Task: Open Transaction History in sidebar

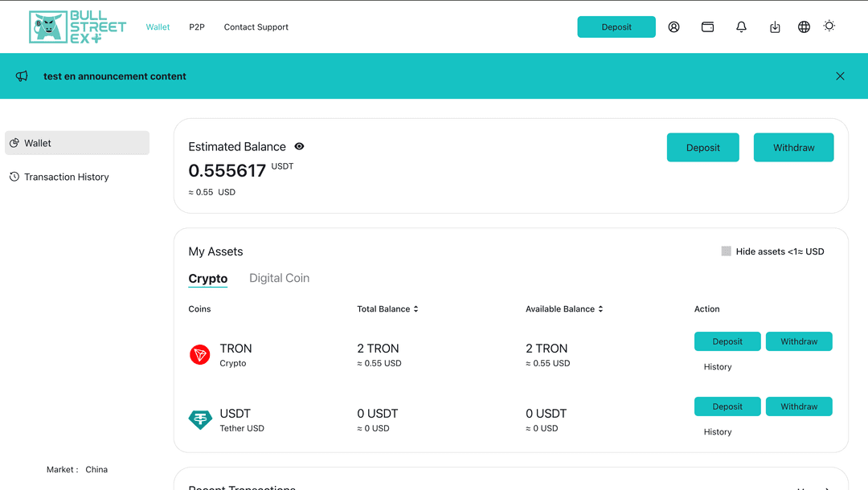Action: pyautogui.click(x=66, y=177)
